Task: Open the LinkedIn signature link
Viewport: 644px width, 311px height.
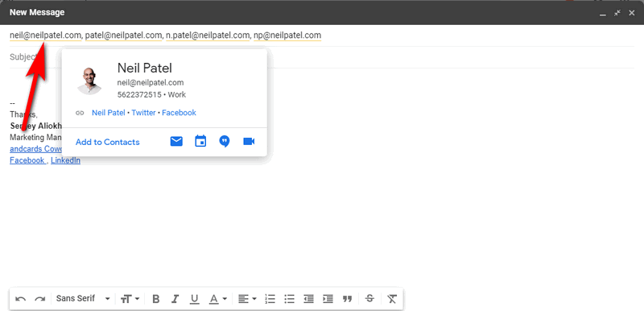Action: click(65, 160)
